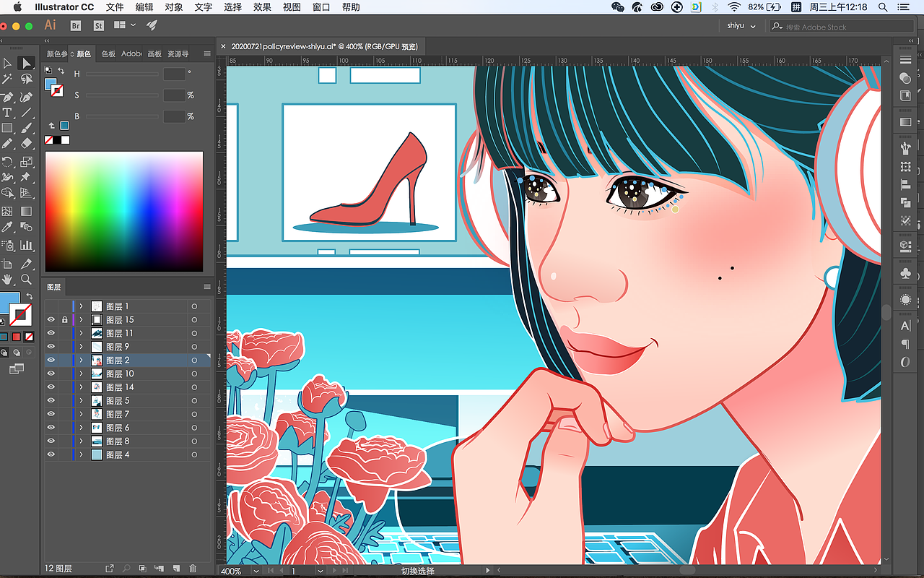Select the Pen tool

(x=7, y=96)
